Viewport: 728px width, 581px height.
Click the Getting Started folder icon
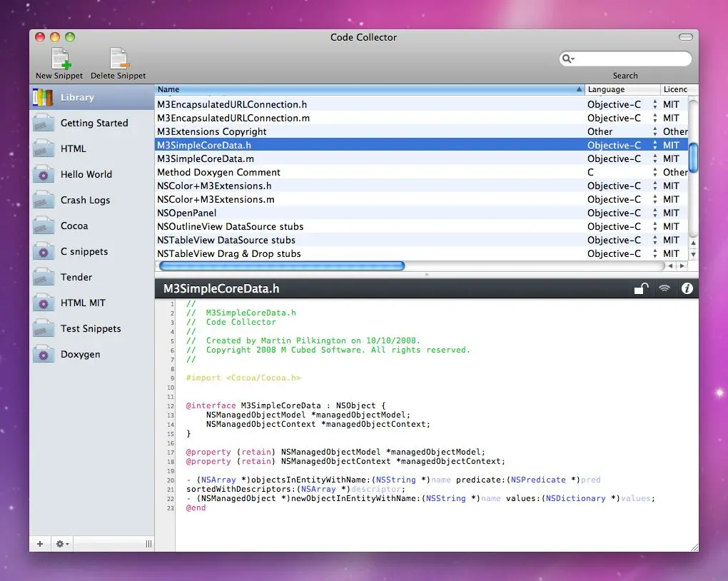click(x=43, y=123)
